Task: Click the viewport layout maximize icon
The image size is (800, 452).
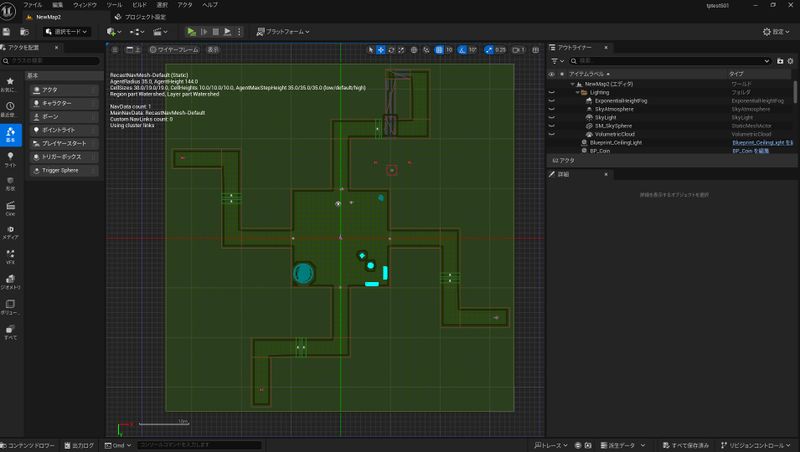Action: point(535,50)
